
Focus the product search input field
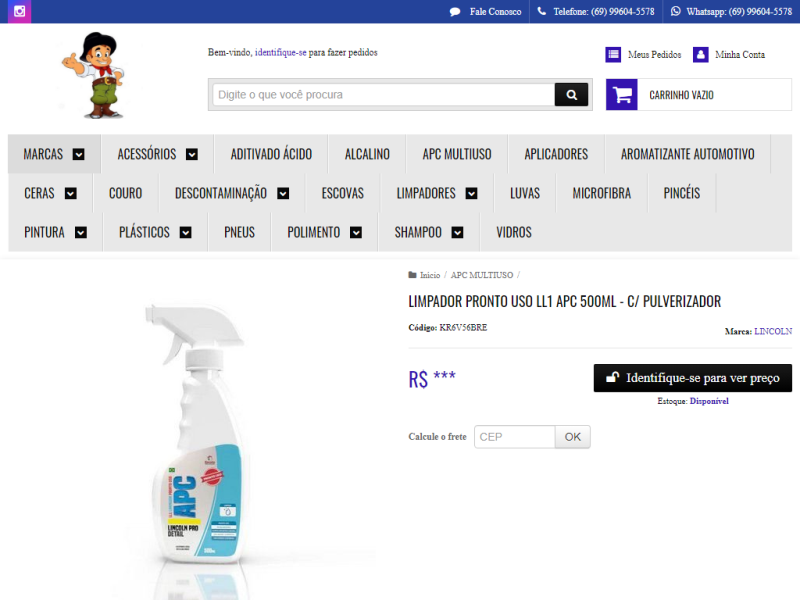(384, 94)
